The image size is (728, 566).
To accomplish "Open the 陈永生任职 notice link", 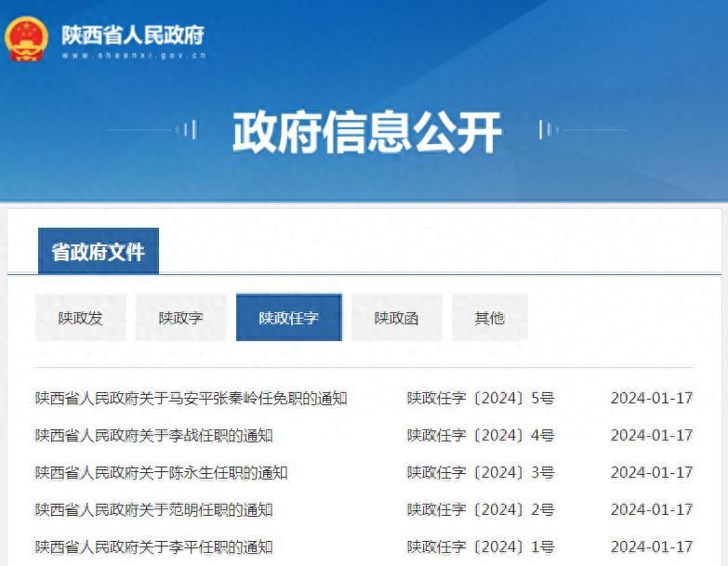I will point(161,473).
